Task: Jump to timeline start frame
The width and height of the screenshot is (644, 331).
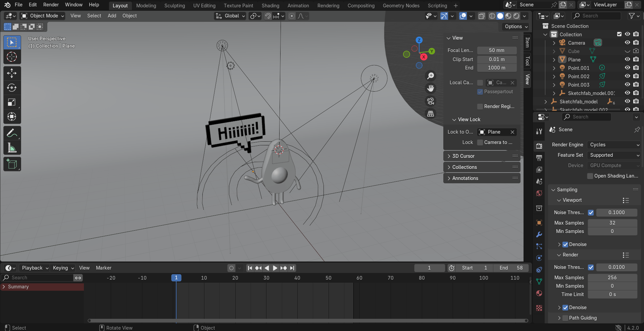Action: tap(250, 268)
